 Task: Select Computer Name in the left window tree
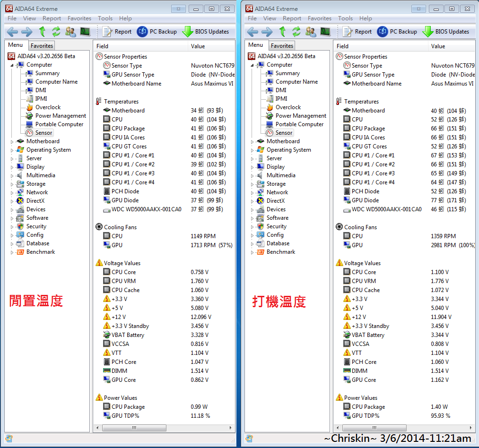[57, 82]
